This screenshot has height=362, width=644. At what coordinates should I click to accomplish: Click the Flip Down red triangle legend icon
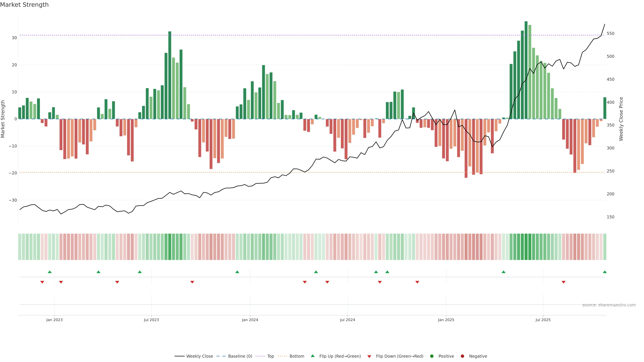[x=369, y=356]
